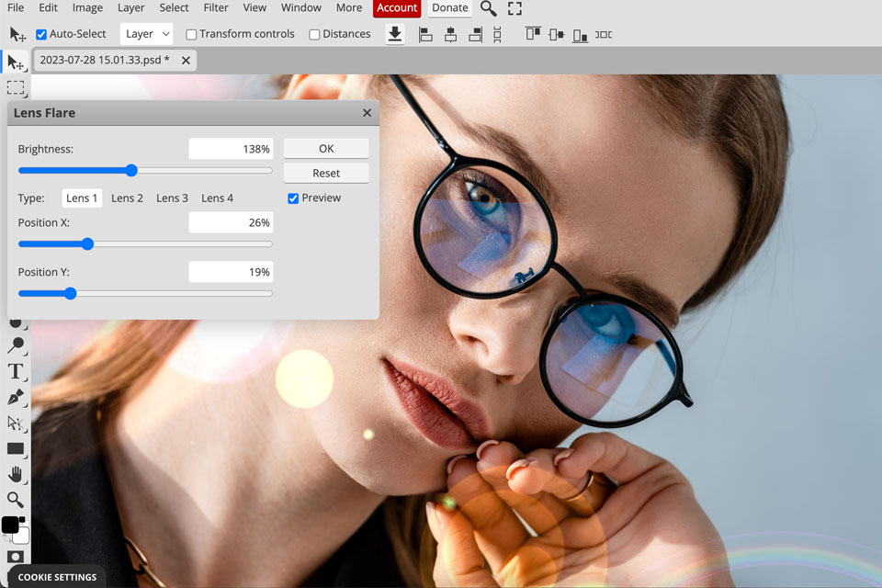Select the Dodge tool
The height and width of the screenshot is (588, 882).
tap(16, 345)
